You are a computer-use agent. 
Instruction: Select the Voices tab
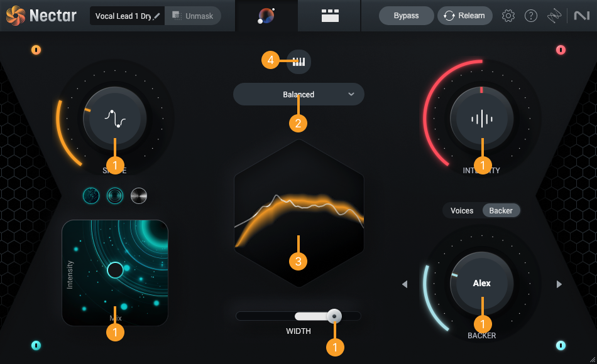click(462, 210)
